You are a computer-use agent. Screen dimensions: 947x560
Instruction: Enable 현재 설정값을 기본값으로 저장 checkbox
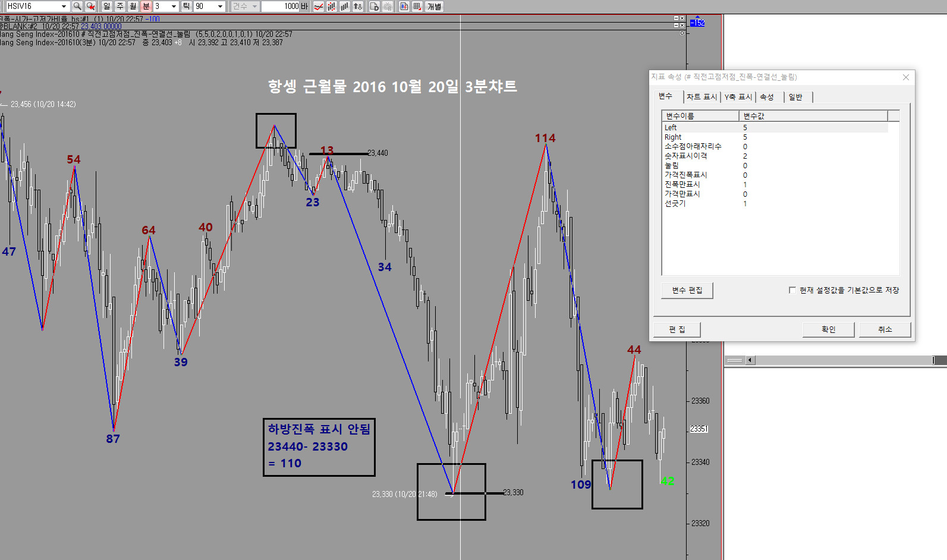[x=792, y=290]
